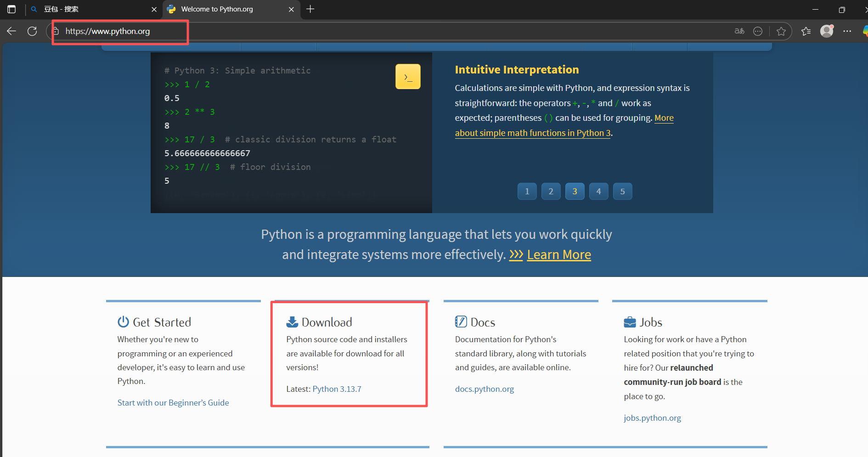The image size is (868, 457).
Task: Click the Docs heading
Action: [x=483, y=322]
